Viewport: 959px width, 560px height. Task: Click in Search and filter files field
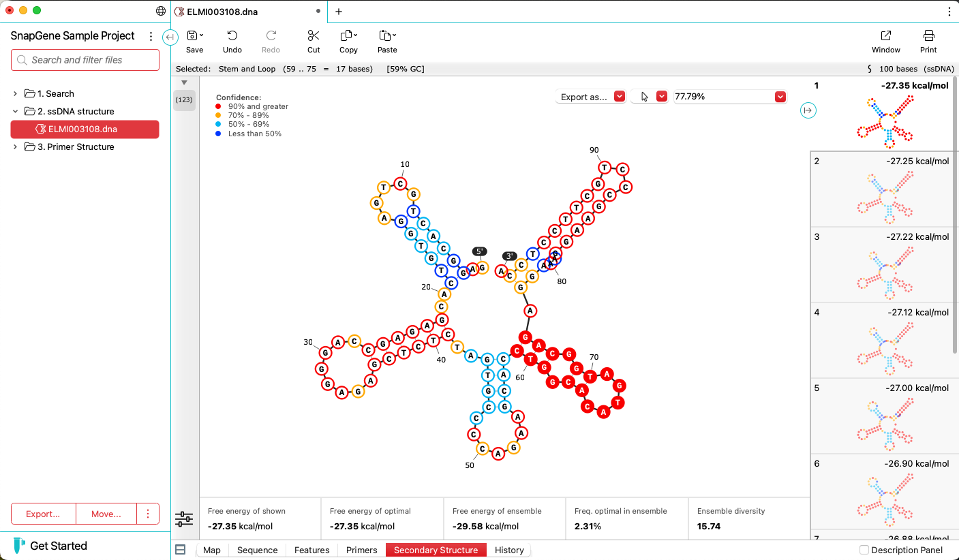point(85,60)
